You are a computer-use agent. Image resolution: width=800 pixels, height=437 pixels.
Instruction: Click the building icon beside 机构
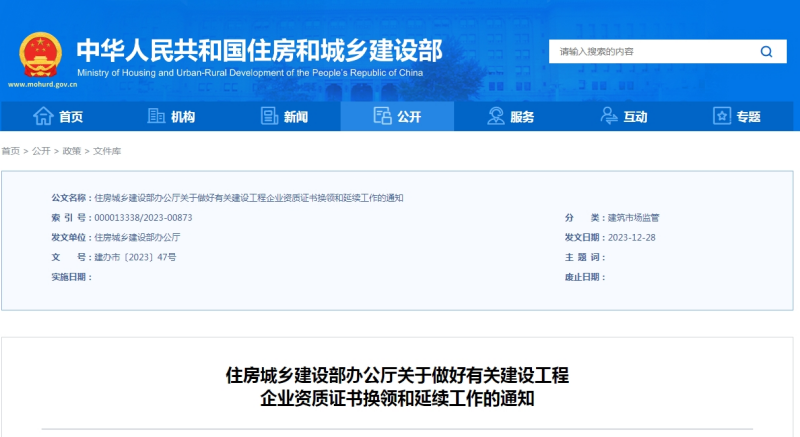pos(156,117)
